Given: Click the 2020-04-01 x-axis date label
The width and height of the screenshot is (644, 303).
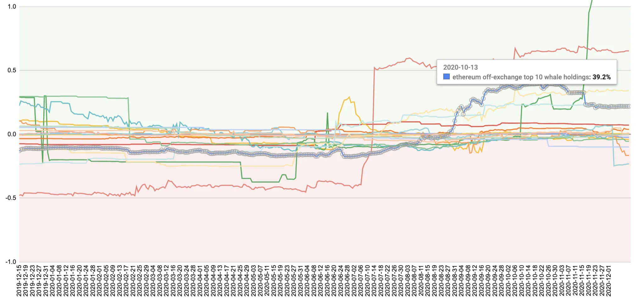Looking at the screenshot, I should (200, 280).
